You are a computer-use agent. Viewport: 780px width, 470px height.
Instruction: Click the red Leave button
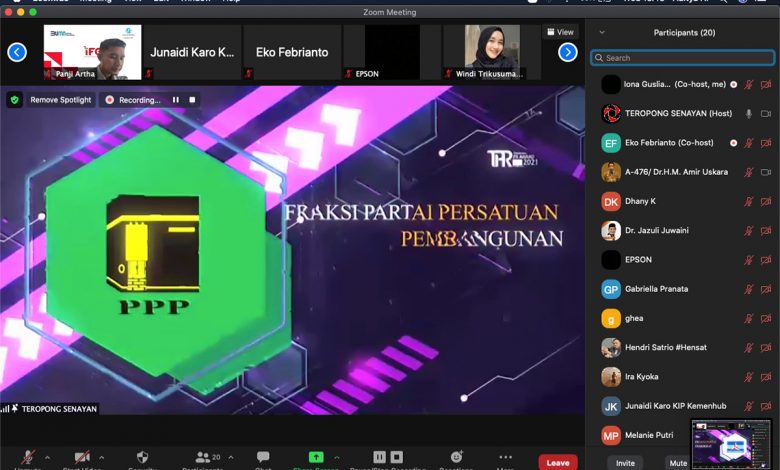[x=558, y=463]
